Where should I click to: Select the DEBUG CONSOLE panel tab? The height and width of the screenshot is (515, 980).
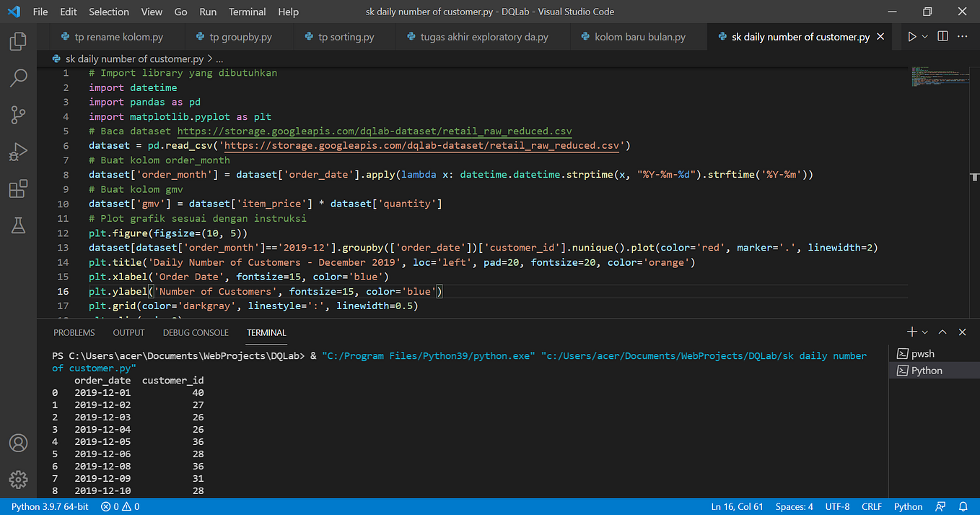pyautogui.click(x=196, y=332)
